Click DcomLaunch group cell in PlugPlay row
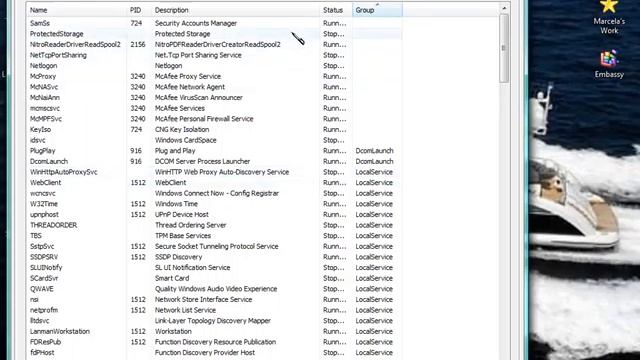The width and height of the screenshot is (640, 360). tap(374, 151)
